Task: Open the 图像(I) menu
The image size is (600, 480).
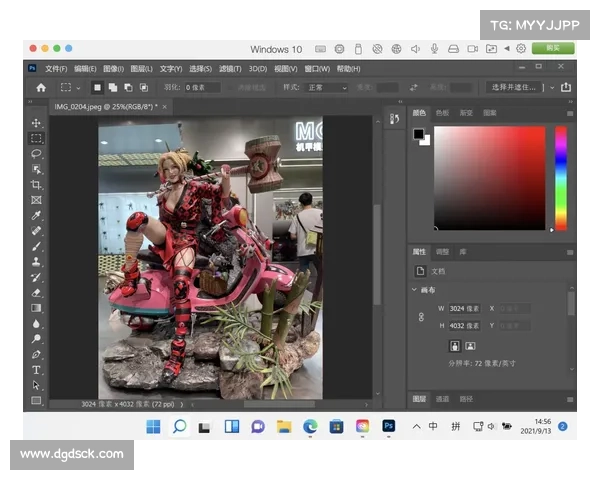Action: tap(113, 69)
